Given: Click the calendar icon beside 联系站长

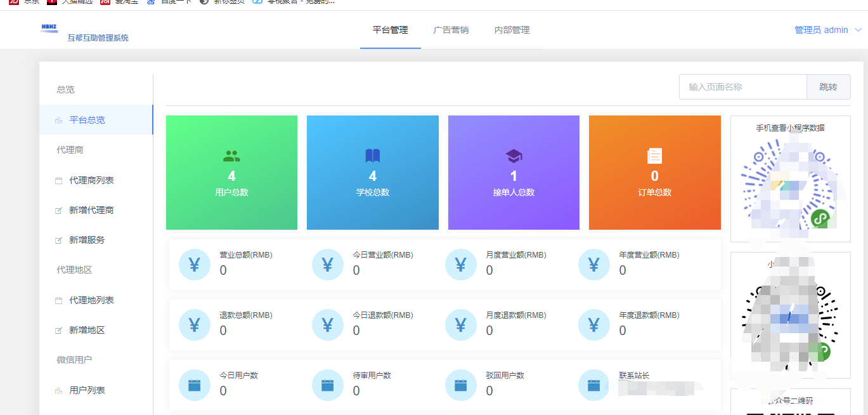Looking at the screenshot, I should click(x=594, y=385).
